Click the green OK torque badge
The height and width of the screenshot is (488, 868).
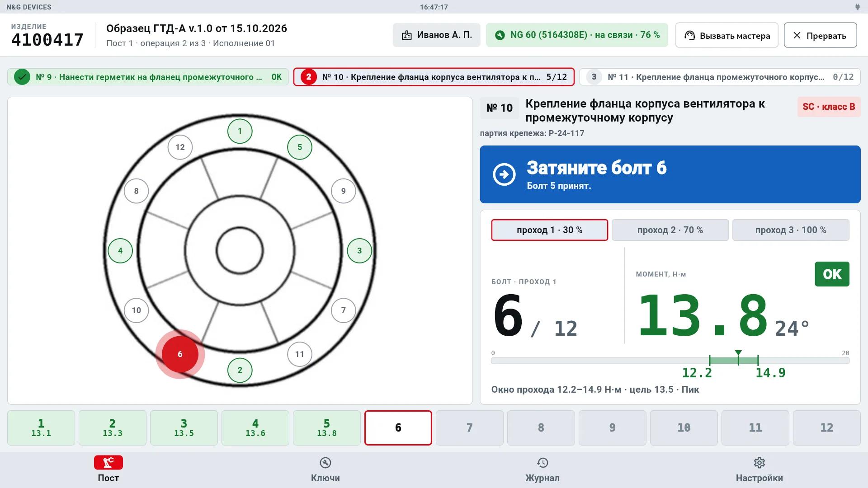pyautogui.click(x=832, y=274)
